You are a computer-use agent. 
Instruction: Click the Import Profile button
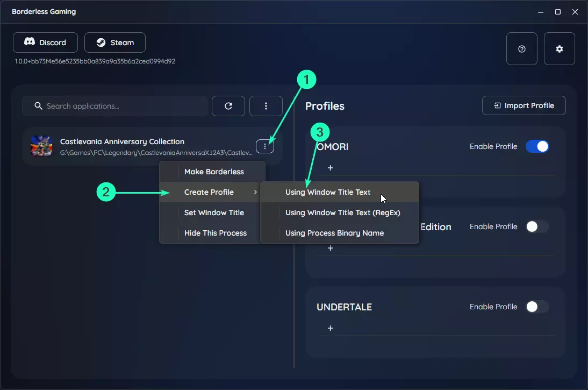(x=524, y=105)
